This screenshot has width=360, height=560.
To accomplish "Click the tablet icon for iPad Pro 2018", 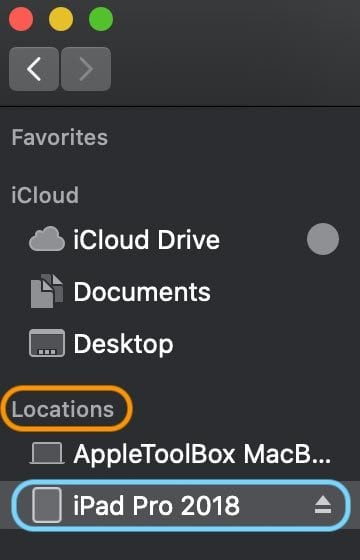I will pyautogui.click(x=47, y=505).
